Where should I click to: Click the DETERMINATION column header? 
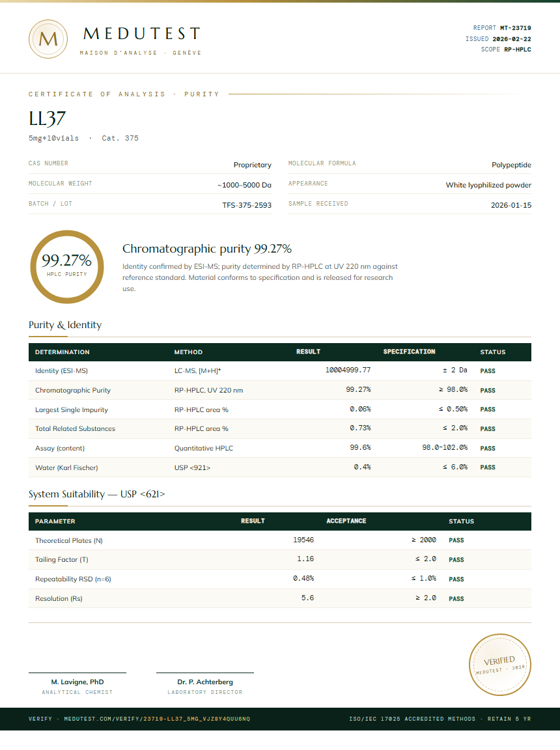point(62,352)
